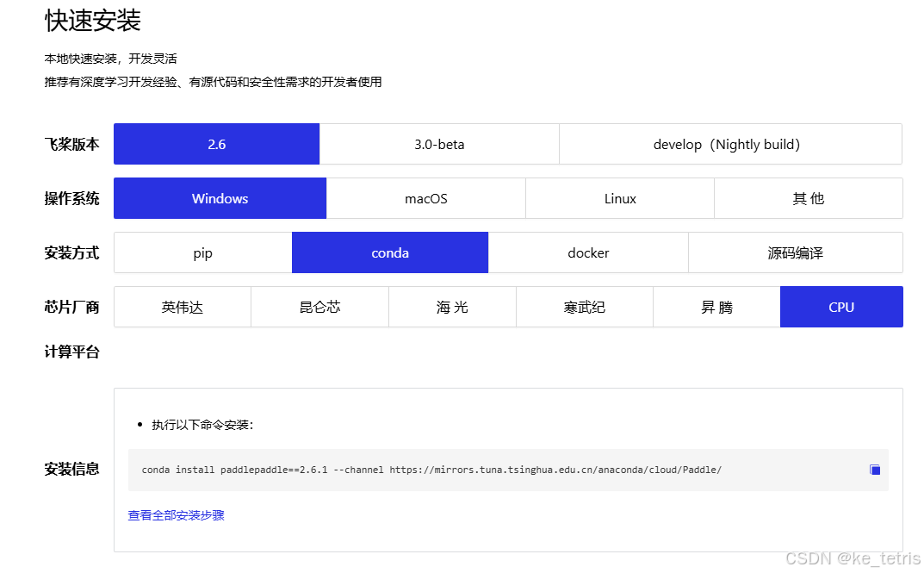Choose docker as the install method
Viewport: 924px width, 573px height.
(588, 252)
